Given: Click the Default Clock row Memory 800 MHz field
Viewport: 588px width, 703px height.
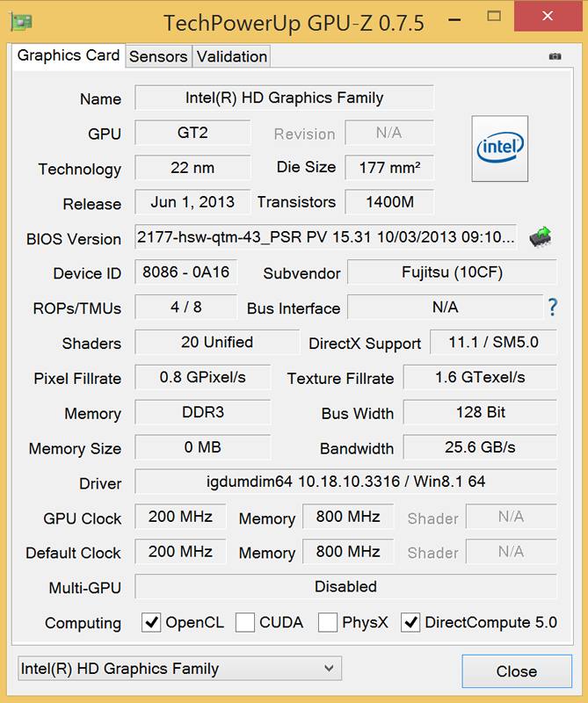Looking at the screenshot, I should click(x=348, y=552).
